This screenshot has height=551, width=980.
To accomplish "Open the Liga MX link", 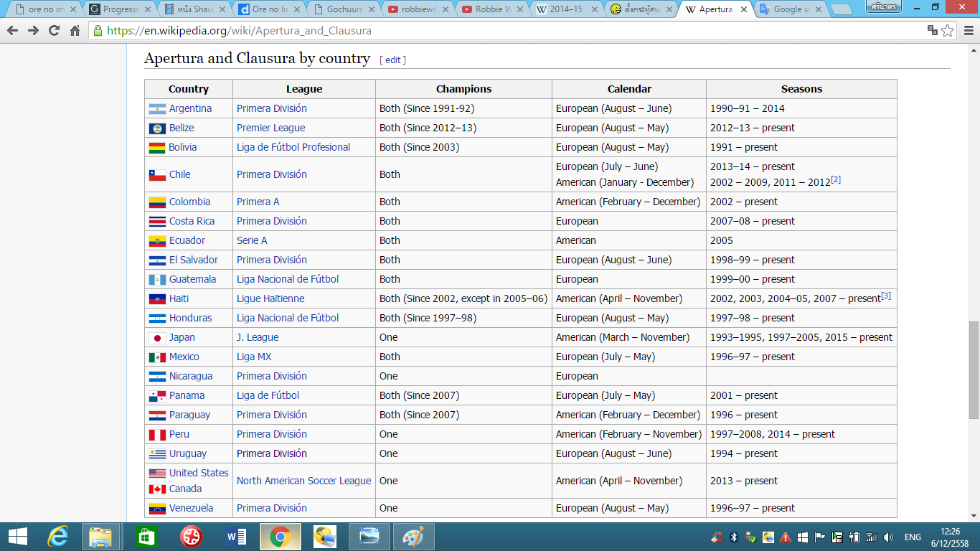I will coord(254,357).
